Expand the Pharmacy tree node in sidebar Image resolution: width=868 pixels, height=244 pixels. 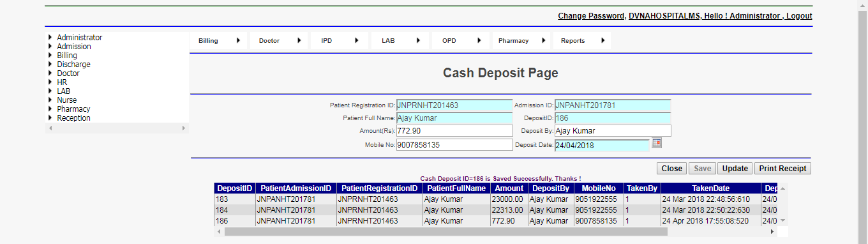[50, 109]
